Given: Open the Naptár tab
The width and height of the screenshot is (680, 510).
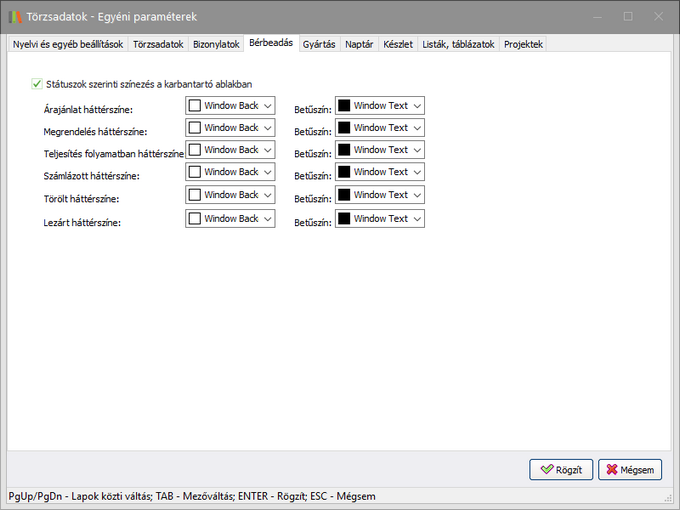Looking at the screenshot, I should click(359, 44).
